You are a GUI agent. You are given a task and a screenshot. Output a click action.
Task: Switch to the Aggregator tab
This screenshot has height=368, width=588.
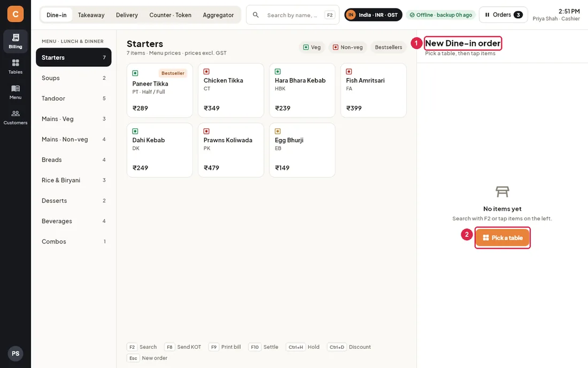(x=218, y=15)
